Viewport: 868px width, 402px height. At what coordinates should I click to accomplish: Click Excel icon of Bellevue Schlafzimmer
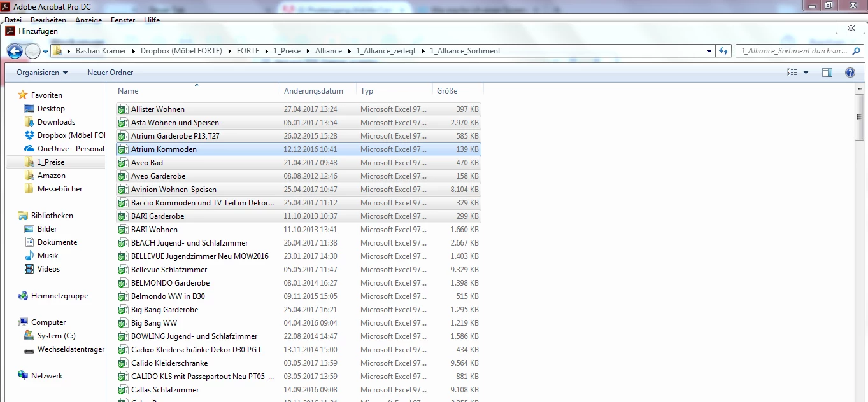point(123,270)
